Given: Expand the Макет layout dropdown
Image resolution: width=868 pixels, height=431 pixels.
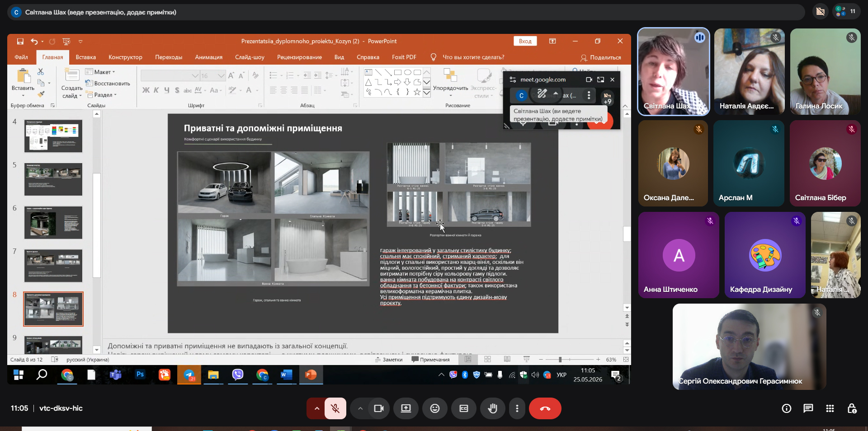Looking at the screenshot, I should pyautogui.click(x=100, y=72).
